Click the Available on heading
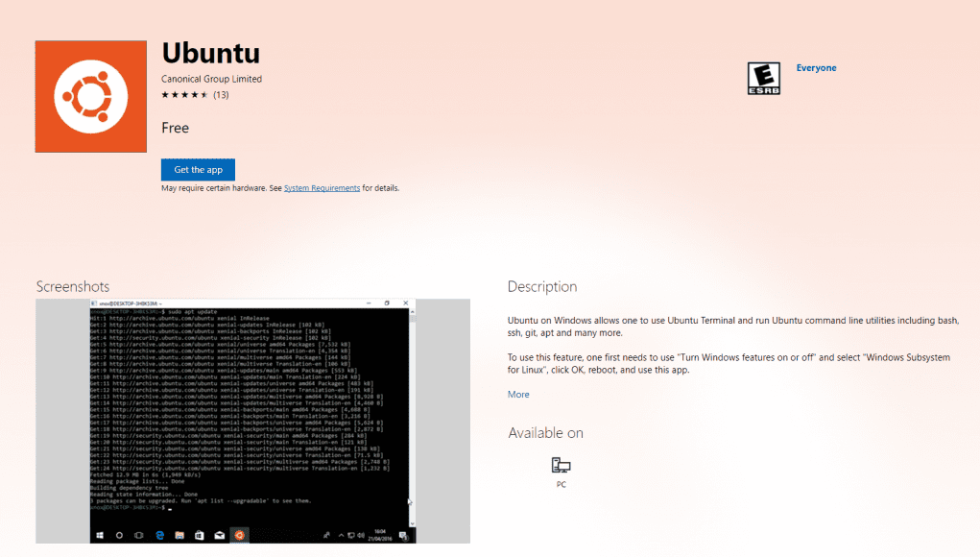The height and width of the screenshot is (557, 980). (545, 432)
